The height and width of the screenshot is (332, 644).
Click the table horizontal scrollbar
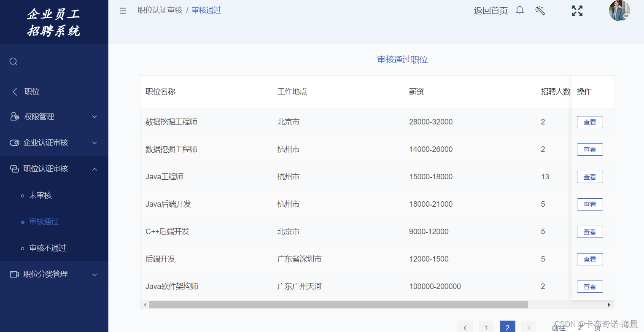click(x=338, y=305)
